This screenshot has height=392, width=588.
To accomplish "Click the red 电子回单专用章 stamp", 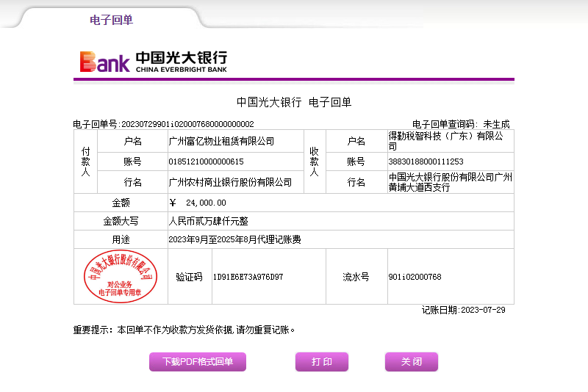I will click(x=121, y=276).
